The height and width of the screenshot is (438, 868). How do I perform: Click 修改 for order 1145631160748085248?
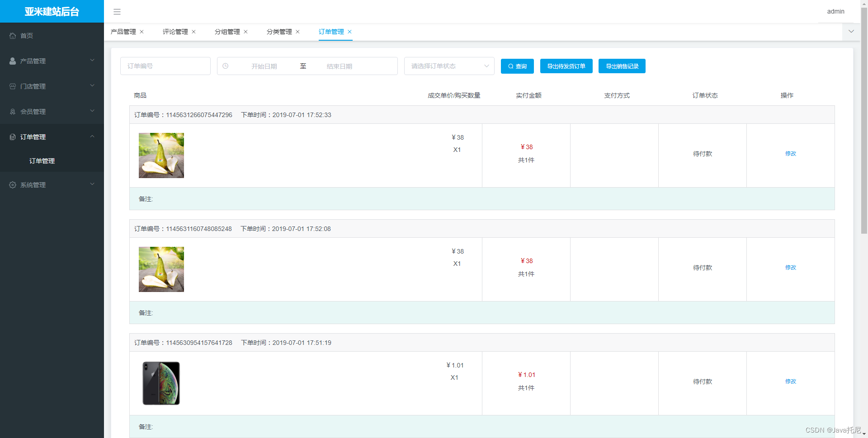(791, 268)
